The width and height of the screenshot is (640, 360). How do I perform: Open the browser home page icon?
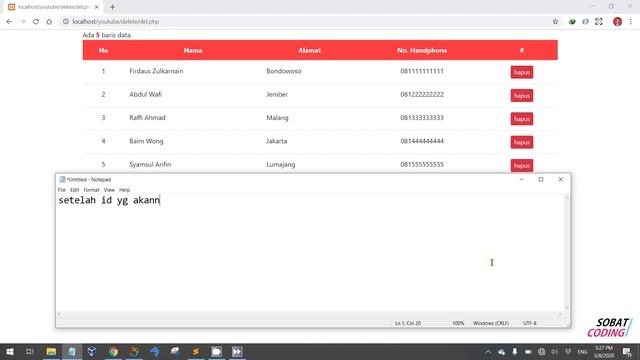point(49,22)
